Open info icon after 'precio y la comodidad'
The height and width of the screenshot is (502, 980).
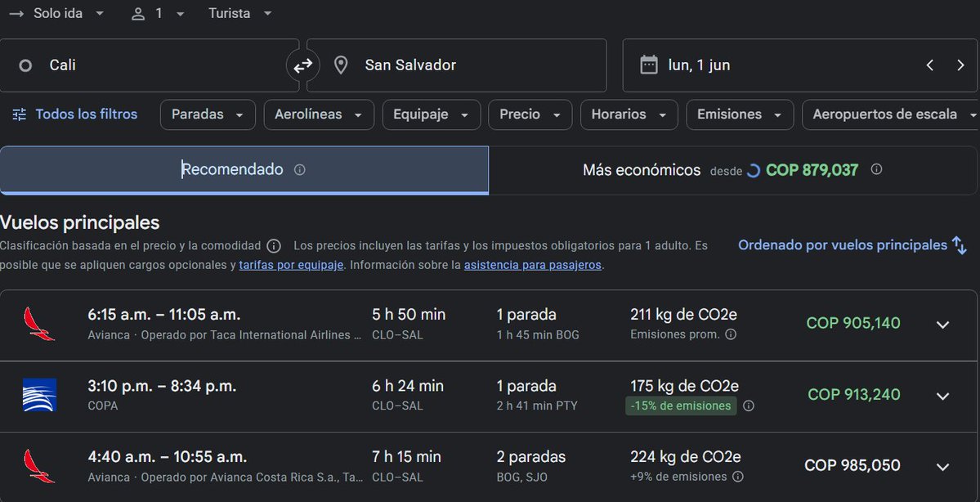coord(274,246)
